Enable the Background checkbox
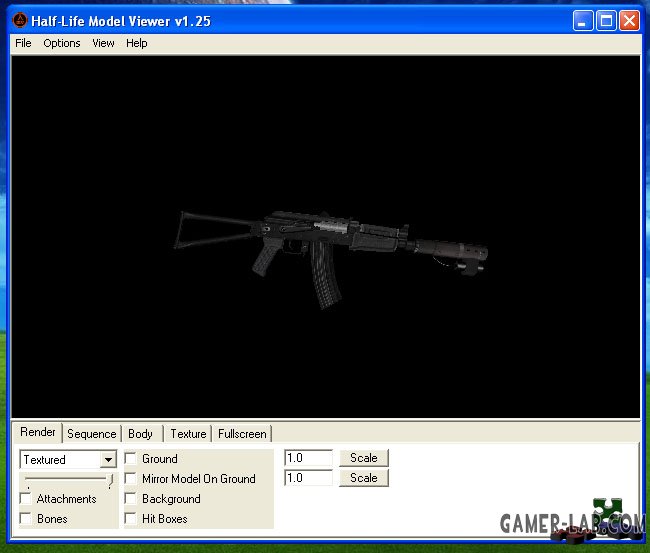This screenshot has width=650, height=553. tap(130, 498)
